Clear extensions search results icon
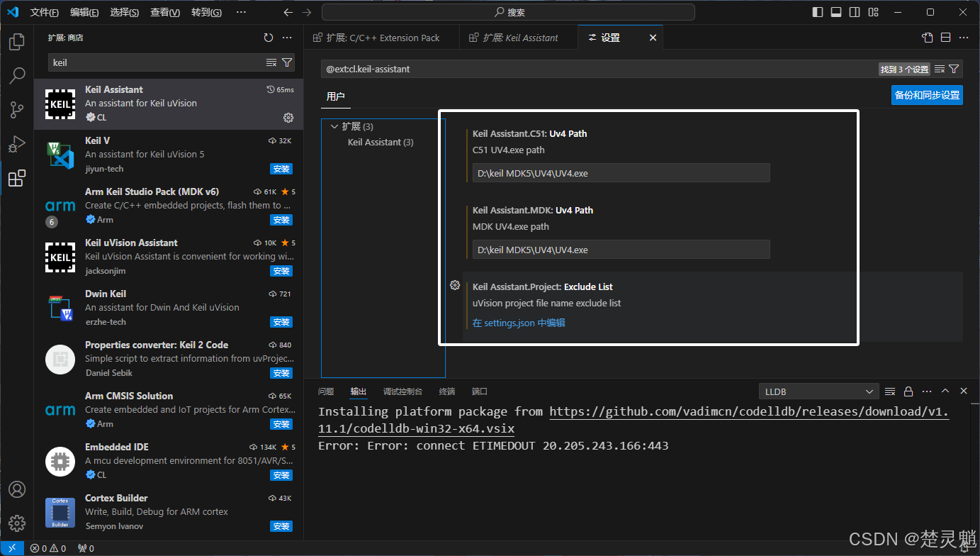 tap(271, 62)
